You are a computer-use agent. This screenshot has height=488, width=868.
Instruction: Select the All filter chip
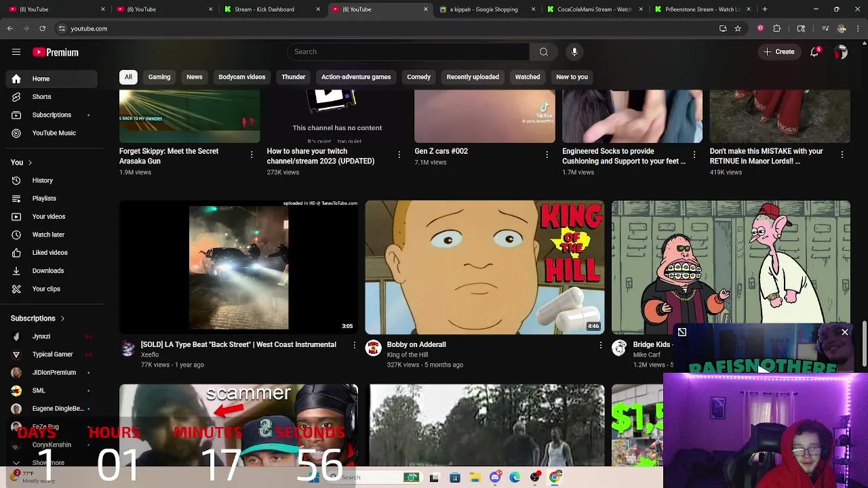[x=128, y=77]
